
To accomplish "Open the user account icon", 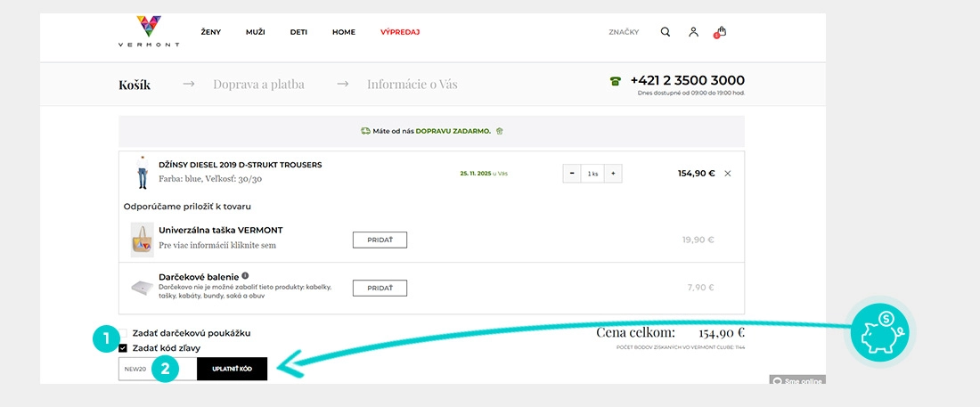I will (693, 32).
